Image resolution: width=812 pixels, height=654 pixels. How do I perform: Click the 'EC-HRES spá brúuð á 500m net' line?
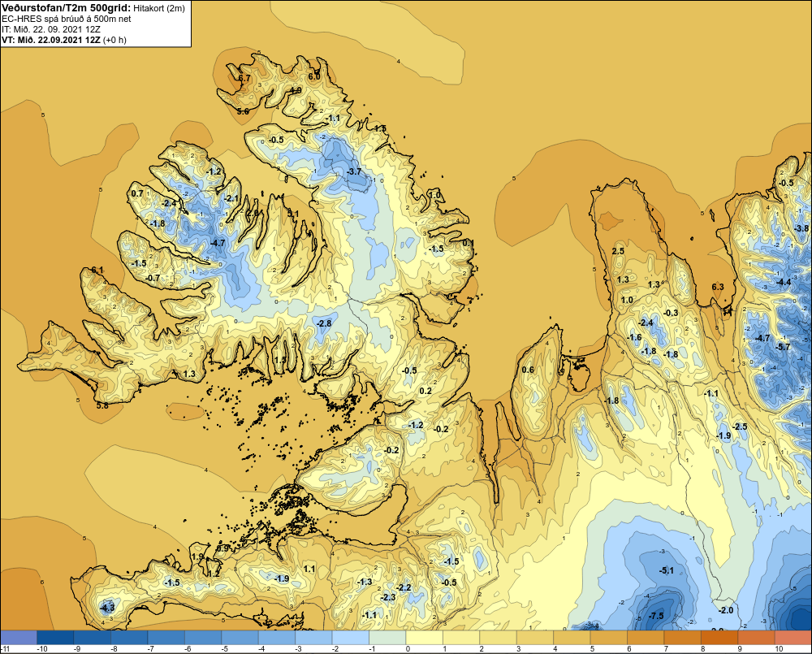(x=67, y=19)
